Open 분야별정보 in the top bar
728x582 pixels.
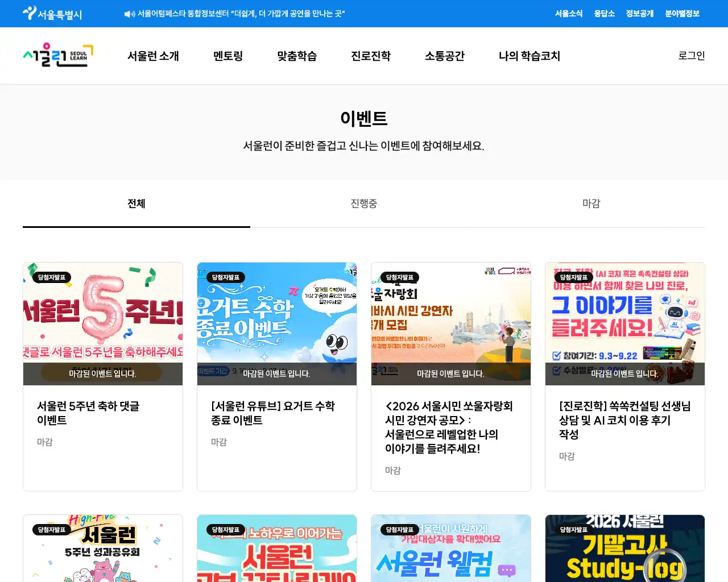pos(682,14)
